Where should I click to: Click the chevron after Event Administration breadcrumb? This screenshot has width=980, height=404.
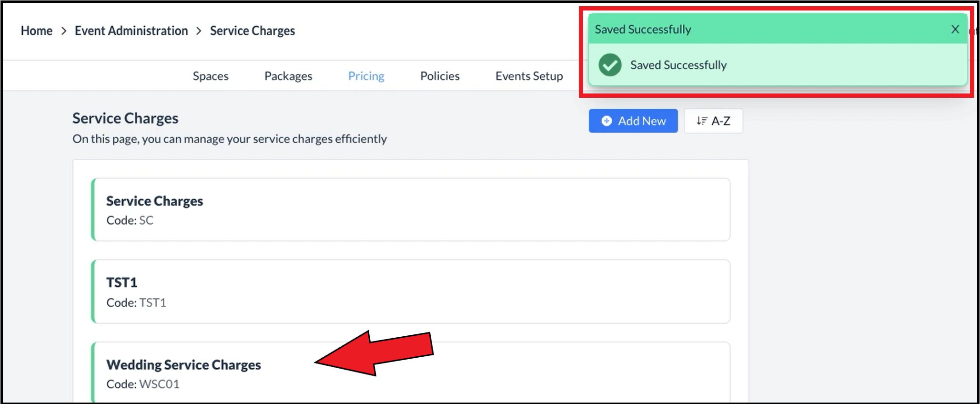click(199, 31)
